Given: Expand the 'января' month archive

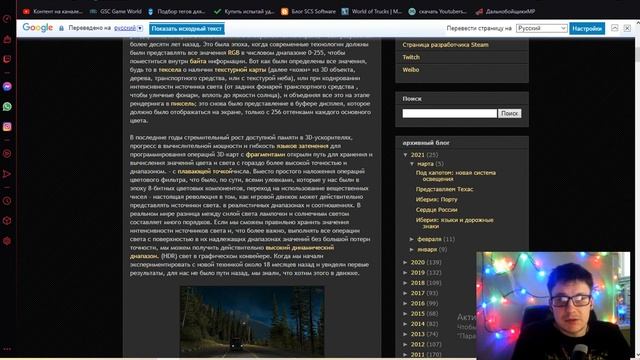Looking at the screenshot, I should [412, 249].
